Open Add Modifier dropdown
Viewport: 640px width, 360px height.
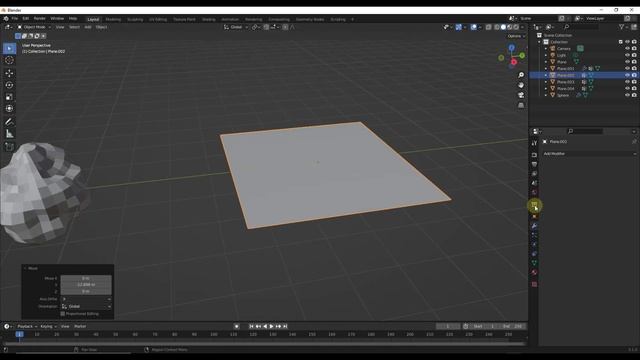(x=590, y=154)
